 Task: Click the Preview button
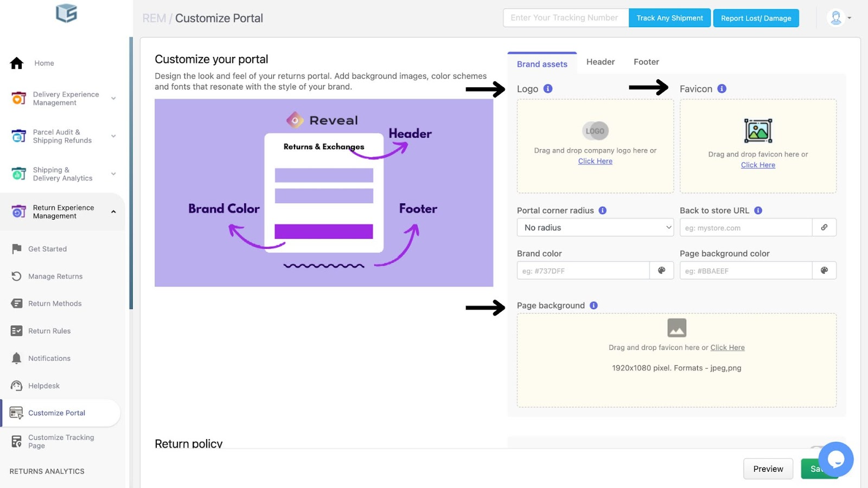[768, 469]
